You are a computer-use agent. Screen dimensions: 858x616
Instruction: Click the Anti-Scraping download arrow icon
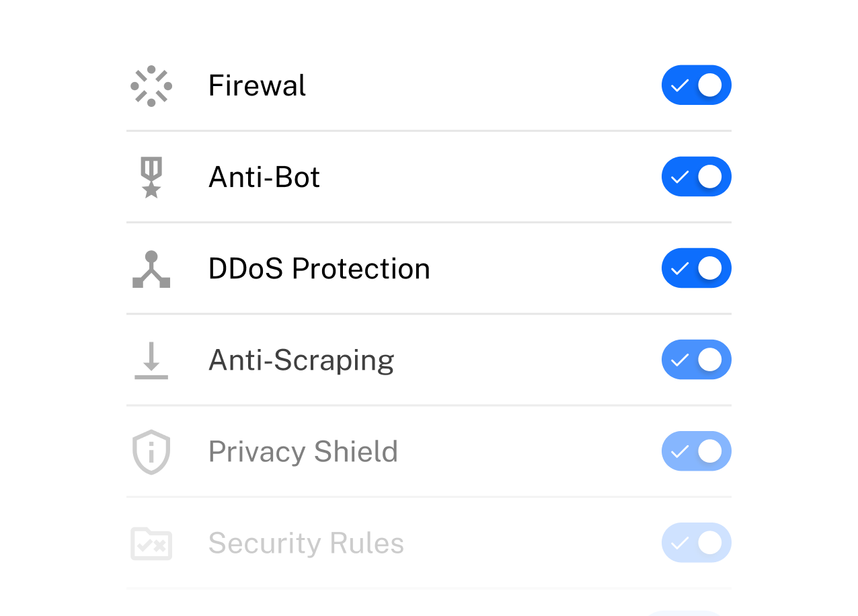151,360
